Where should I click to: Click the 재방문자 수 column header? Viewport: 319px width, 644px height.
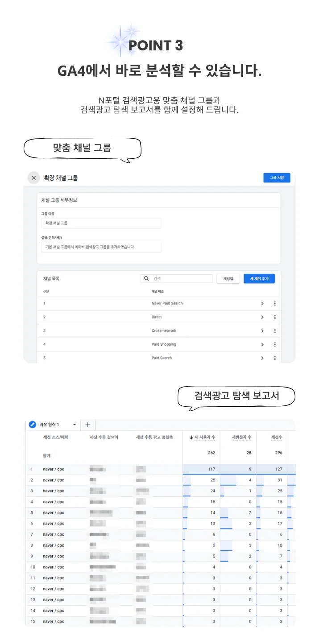click(241, 438)
